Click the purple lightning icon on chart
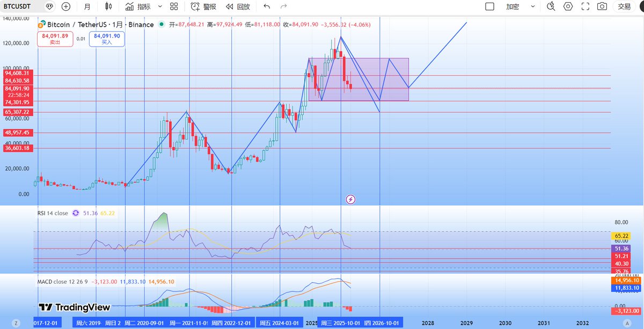 tap(351, 199)
